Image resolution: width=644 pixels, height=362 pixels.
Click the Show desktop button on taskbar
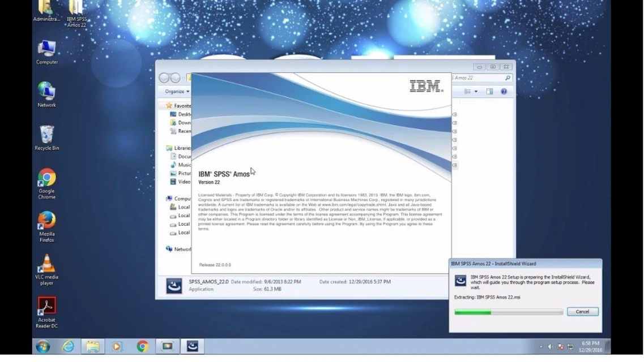coord(608,346)
